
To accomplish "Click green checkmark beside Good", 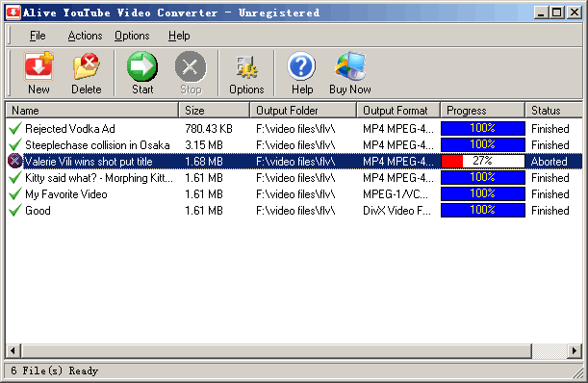I will click(15, 211).
